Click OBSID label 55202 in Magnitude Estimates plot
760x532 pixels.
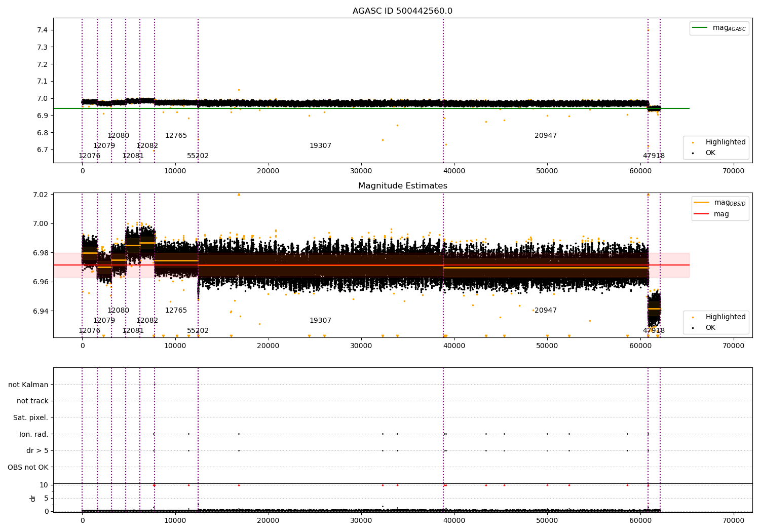(x=198, y=331)
